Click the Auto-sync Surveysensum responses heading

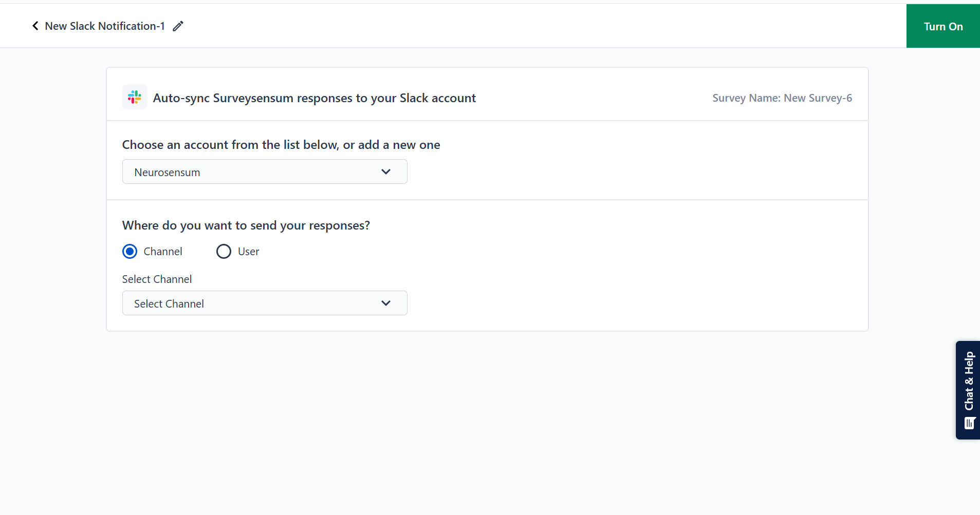click(x=314, y=98)
